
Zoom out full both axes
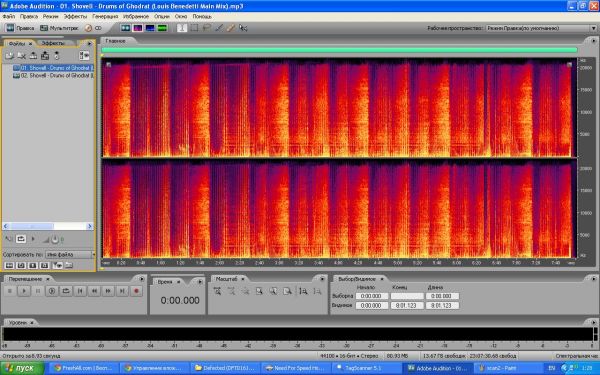245,292
